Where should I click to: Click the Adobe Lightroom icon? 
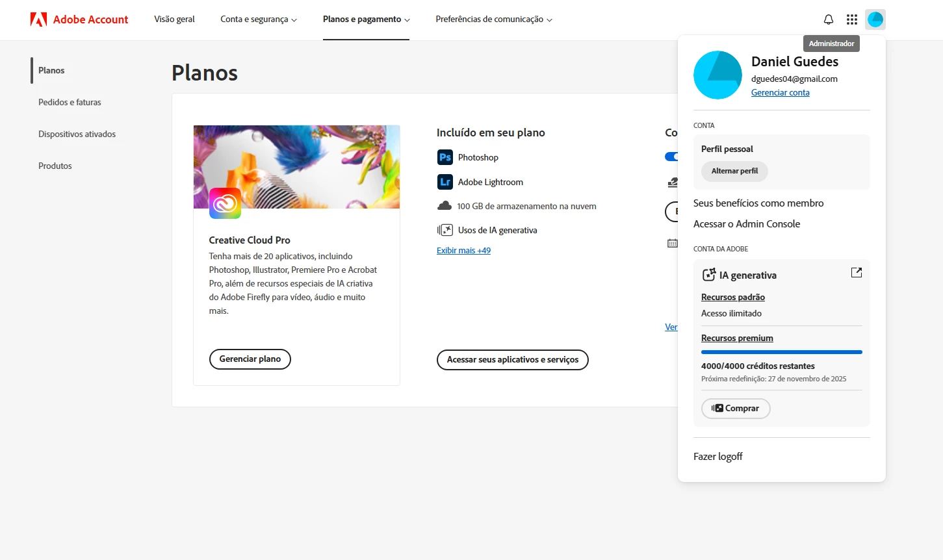tap(445, 182)
